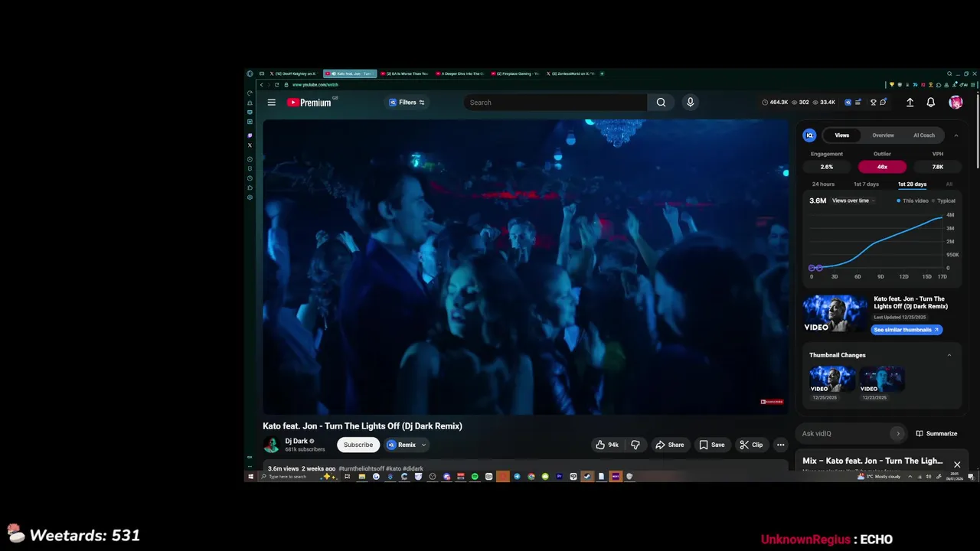980x551 pixels.
Task: Switch to the Overview tab
Action: (x=883, y=135)
